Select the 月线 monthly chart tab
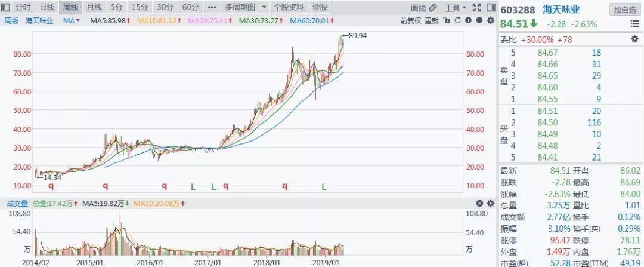The image size is (644, 267). pyautogui.click(x=94, y=7)
